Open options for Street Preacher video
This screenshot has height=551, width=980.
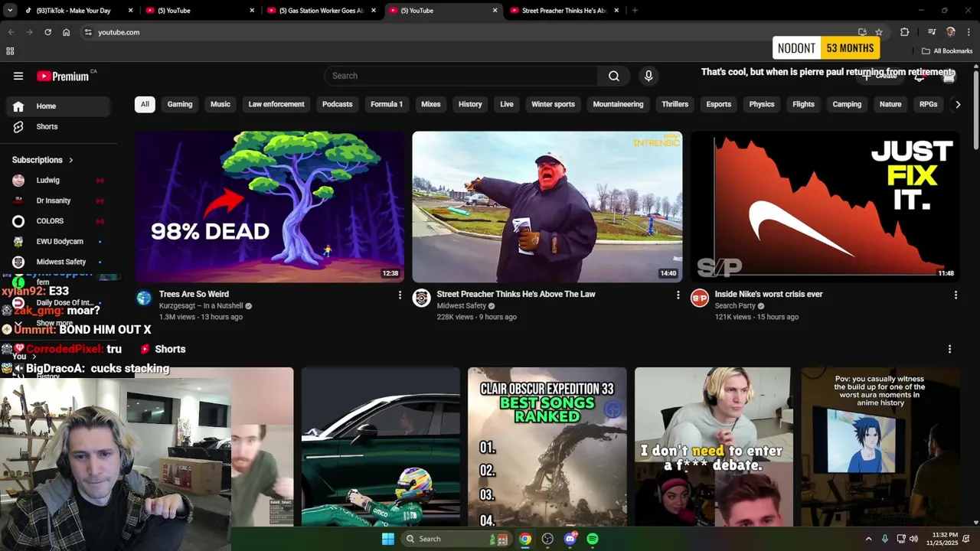coord(678,295)
